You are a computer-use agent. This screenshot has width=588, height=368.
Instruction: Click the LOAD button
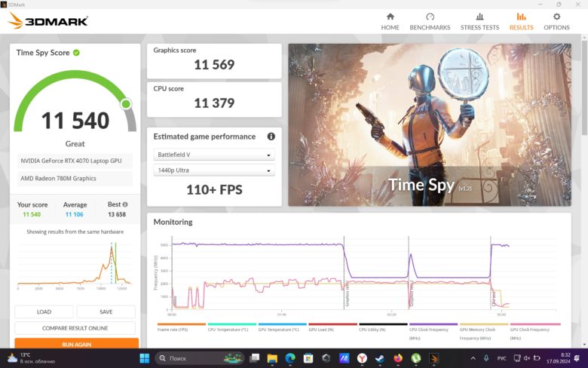pyautogui.click(x=44, y=311)
